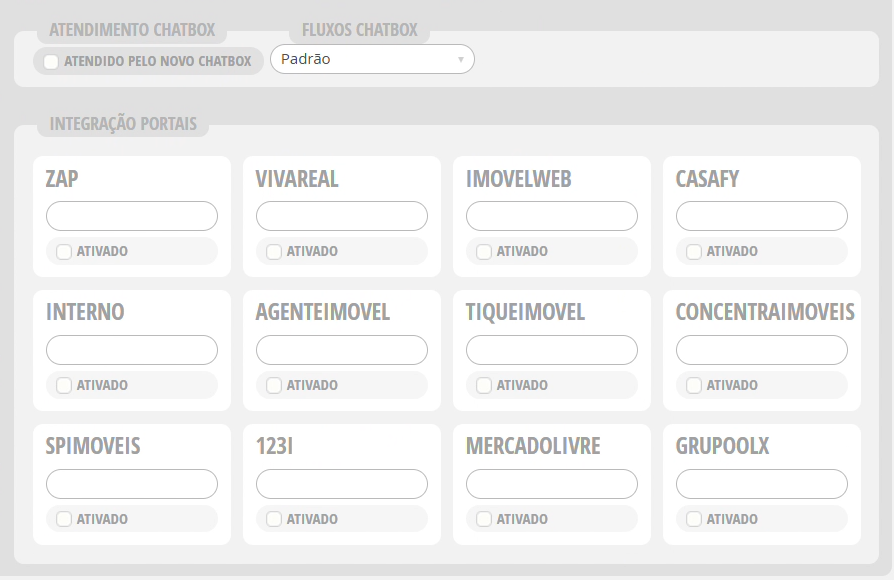Screen dimensions: 894x580
Task: Select the IMOVELWEB text field
Action: click(551, 216)
